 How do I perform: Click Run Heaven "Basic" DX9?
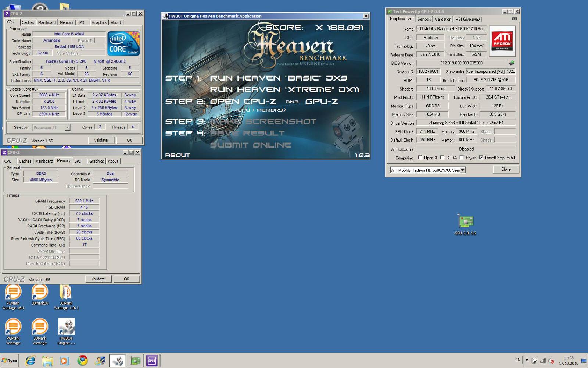[279, 78]
